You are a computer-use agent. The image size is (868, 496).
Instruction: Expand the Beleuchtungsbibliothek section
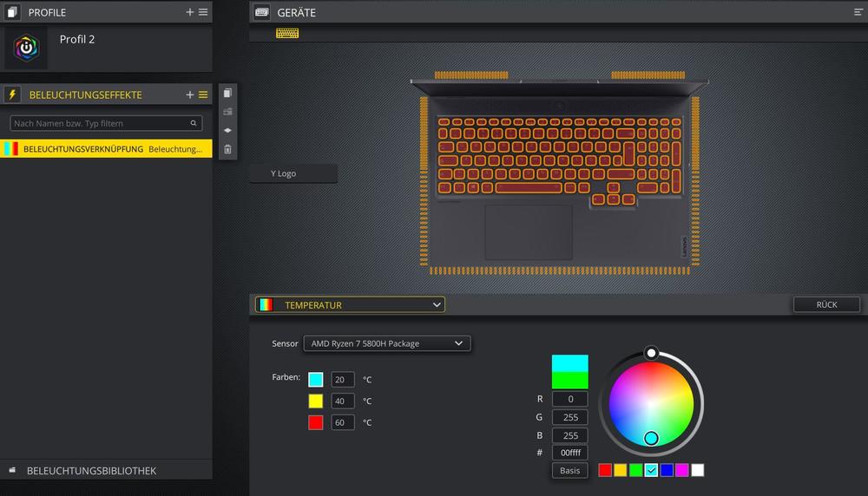[x=91, y=471]
